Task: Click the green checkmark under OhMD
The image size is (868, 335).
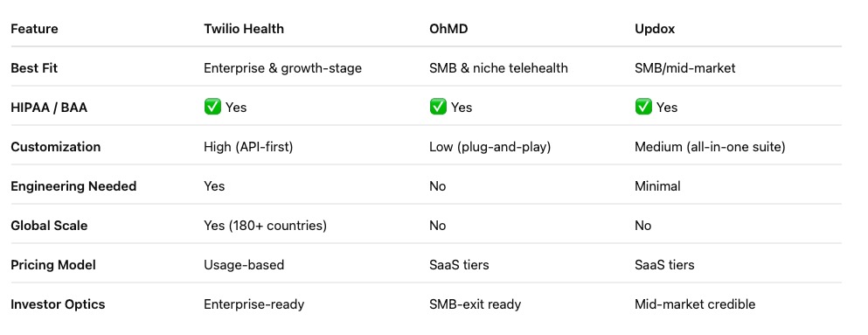Action: [438, 107]
